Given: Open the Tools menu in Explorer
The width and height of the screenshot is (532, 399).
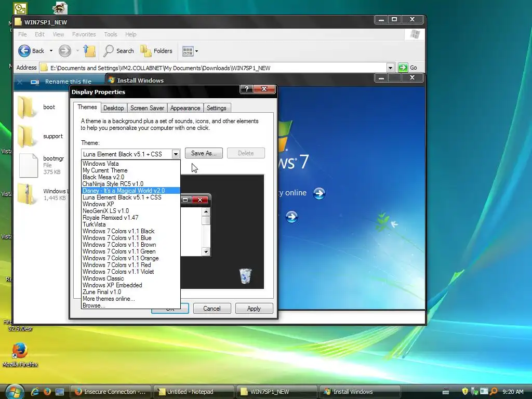Looking at the screenshot, I should tap(110, 34).
